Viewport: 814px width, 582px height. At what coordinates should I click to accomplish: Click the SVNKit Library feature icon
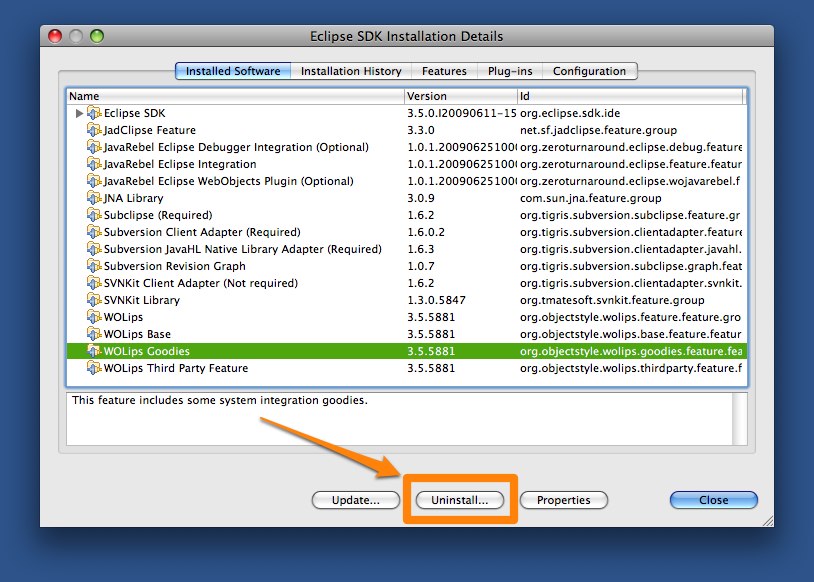point(95,300)
